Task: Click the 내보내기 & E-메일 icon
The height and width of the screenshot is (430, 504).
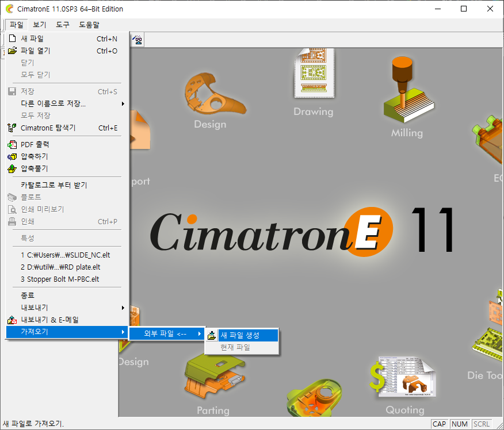Action: click(x=12, y=320)
